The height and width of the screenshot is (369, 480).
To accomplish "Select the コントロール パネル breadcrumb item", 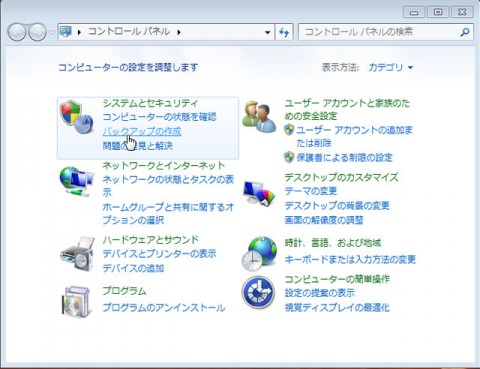I will tap(129, 32).
